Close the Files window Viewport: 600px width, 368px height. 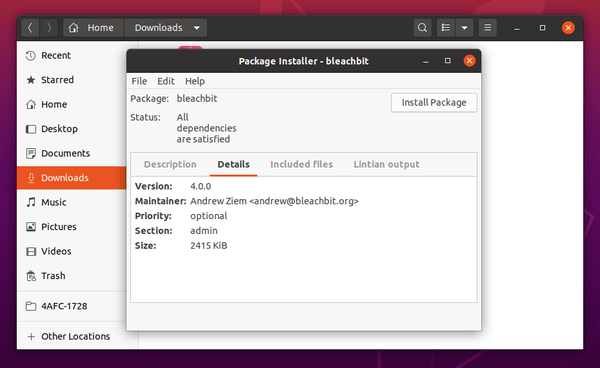(x=568, y=28)
